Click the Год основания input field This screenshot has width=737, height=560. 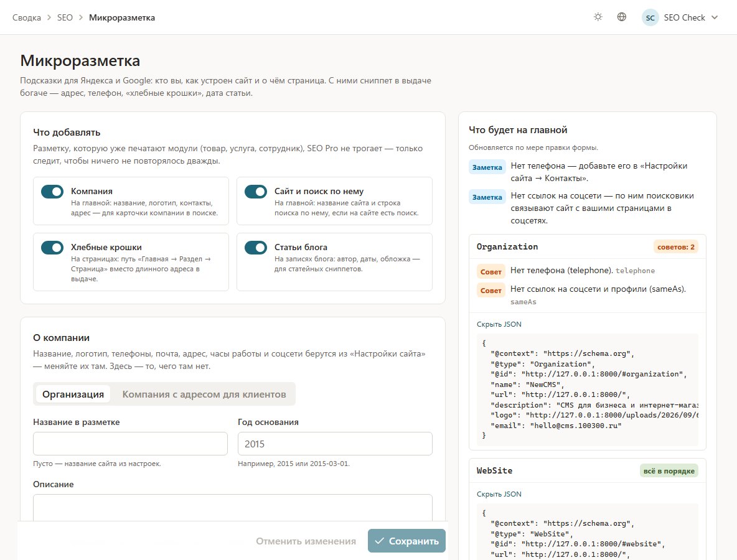(335, 444)
